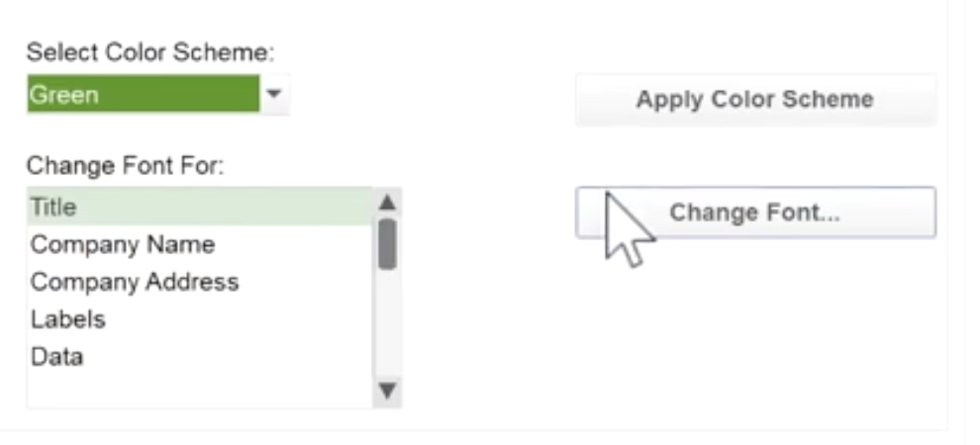
Task: Click the list's scroll down arrow
Action: tap(387, 391)
